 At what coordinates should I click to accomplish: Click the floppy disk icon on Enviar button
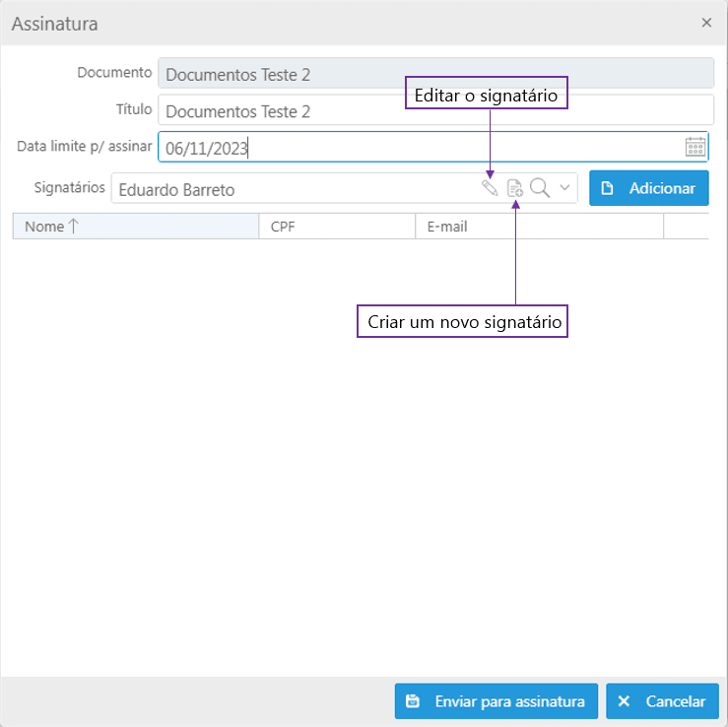(x=413, y=701)
